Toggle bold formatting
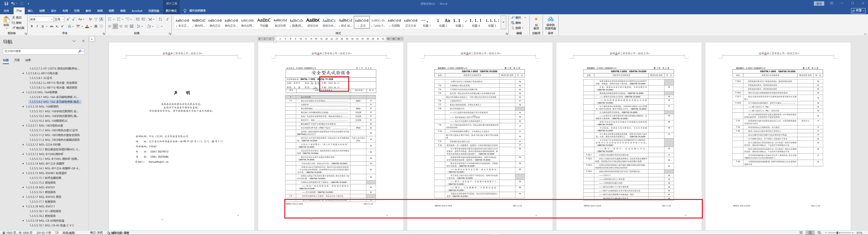This screenshot has width=868, height=235. click(32, 26)
